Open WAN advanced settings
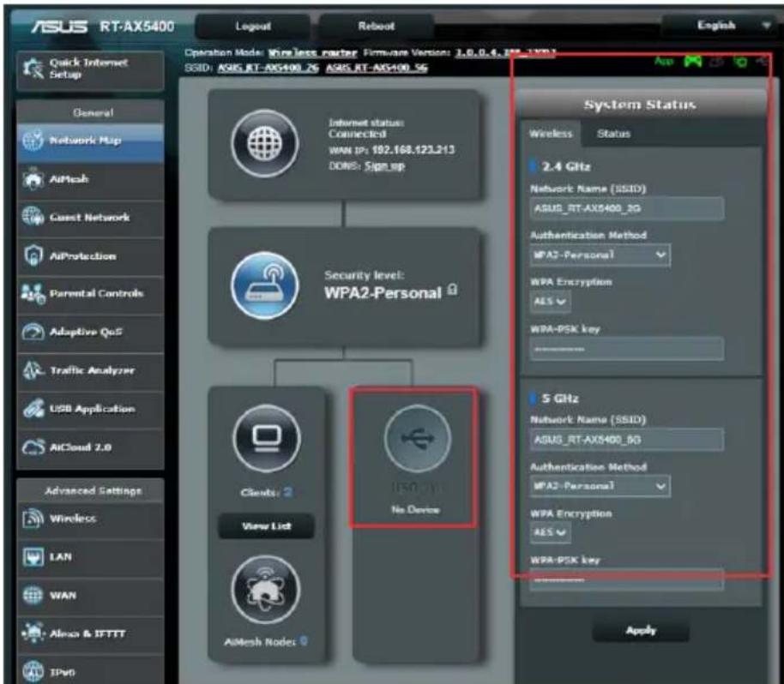Viewport: 784px width, 684px height. (x=90, y=596)
